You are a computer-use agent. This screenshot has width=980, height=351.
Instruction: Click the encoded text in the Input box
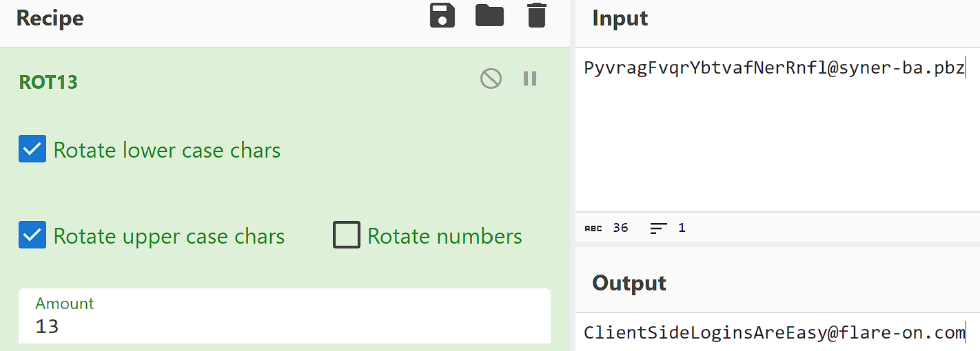[773, 68]
